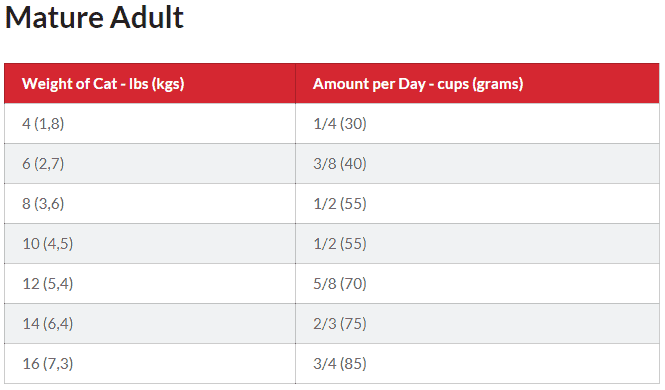Click the 1/4 (30) amount cell
Screen dimensions: 665x390
coord(478,123)
